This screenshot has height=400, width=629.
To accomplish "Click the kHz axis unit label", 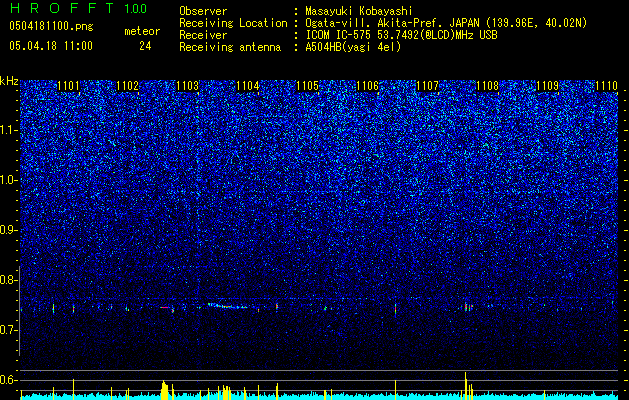I will 9,81.
